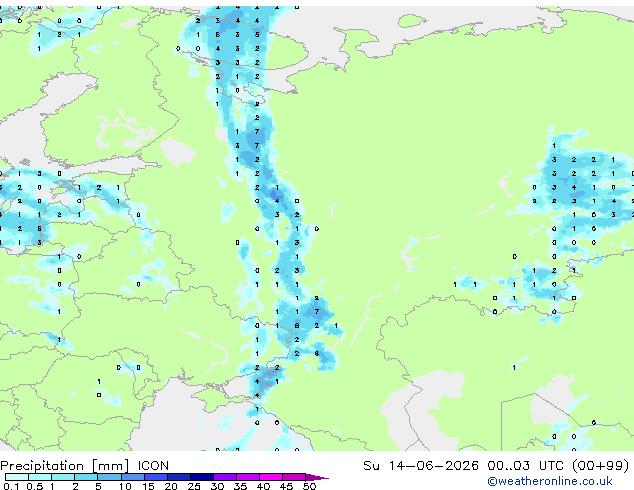
Task: Click the date 'Su 14-06-2026'
Action: coord(421,466)
